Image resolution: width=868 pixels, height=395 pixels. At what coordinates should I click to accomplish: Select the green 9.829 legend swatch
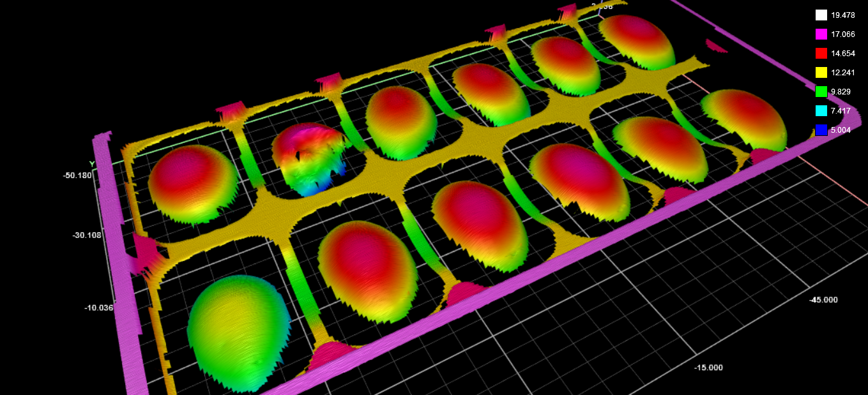pos(821,92)
